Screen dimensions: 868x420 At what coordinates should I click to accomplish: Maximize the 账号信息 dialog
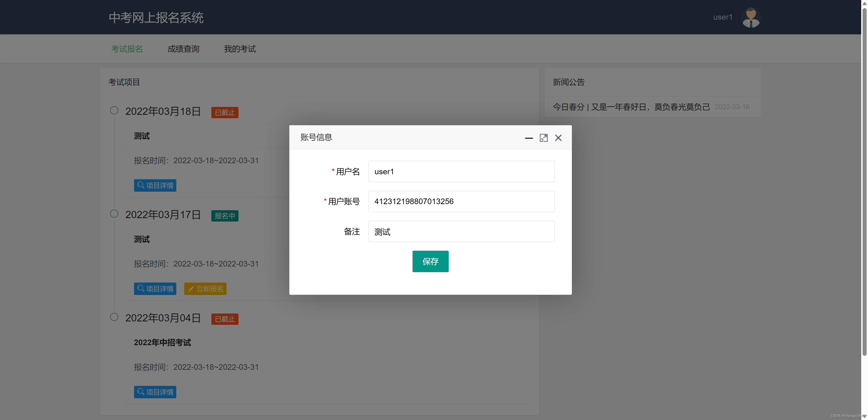[543, 138]
